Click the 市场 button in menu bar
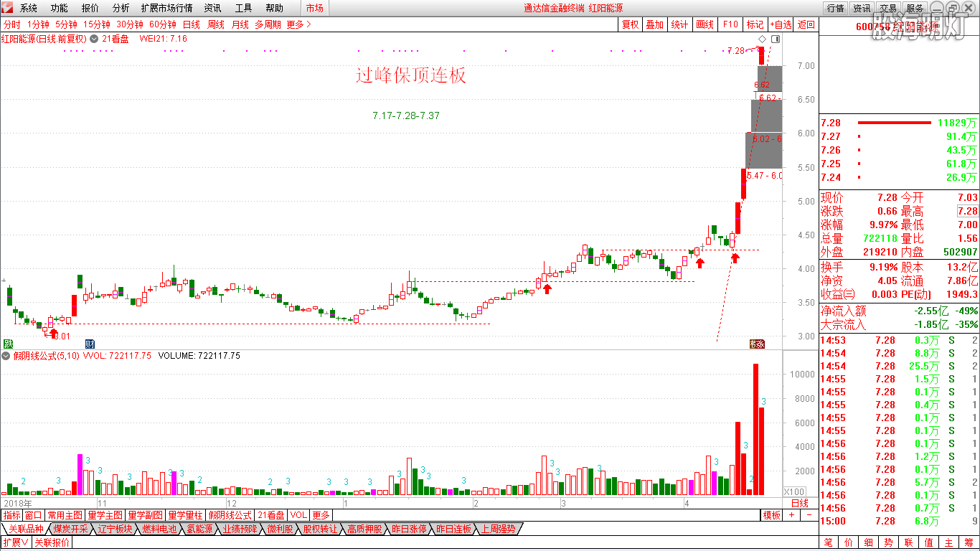The height and width of the screenshot is (551, 980). 314,8
